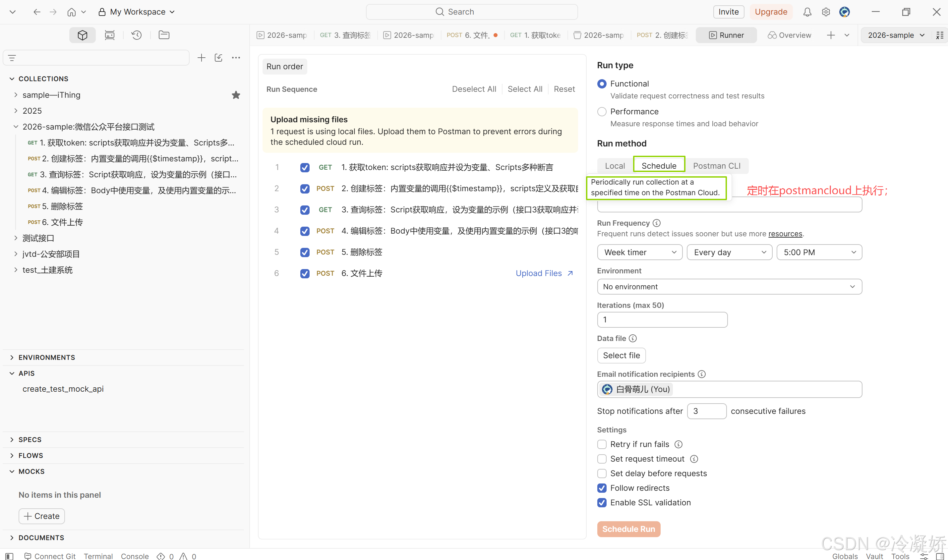The image size is (948, 560).
Task: Click the Select file button
Action: 622,356
